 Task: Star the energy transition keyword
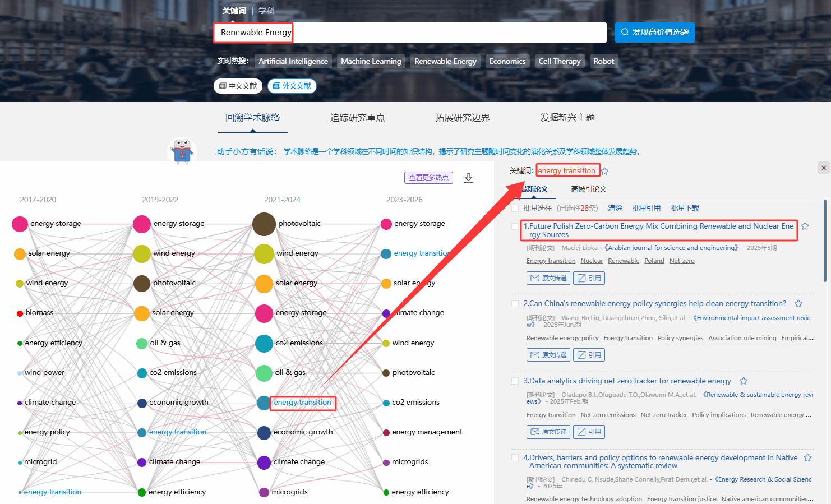[605, 171]
